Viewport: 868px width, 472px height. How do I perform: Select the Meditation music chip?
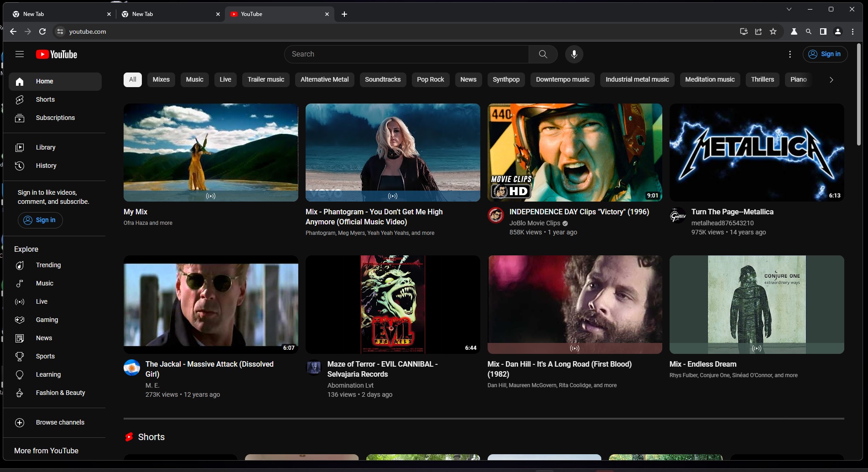710,79
